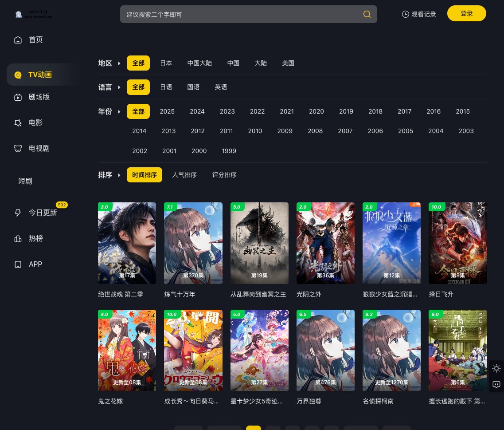Select 全部 in the 年份 row

point(138,111)
